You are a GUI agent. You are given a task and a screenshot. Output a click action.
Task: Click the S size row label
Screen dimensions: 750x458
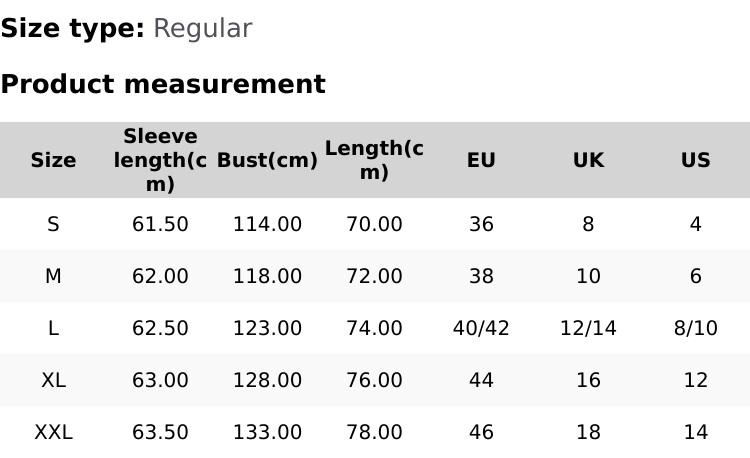click(x=53, y=224)
